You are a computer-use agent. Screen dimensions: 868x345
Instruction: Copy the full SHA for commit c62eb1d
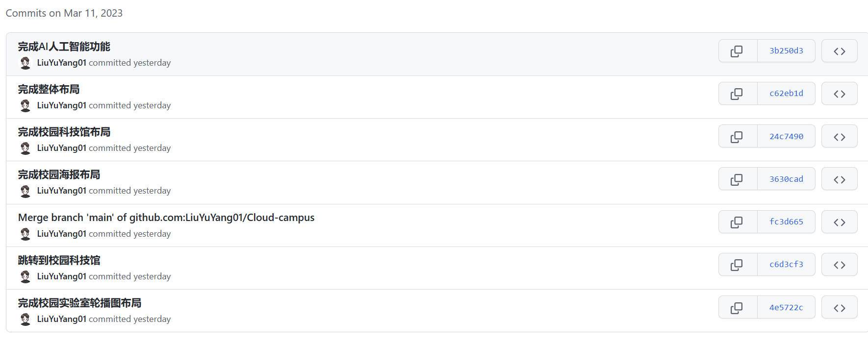[x=738, y=94]
